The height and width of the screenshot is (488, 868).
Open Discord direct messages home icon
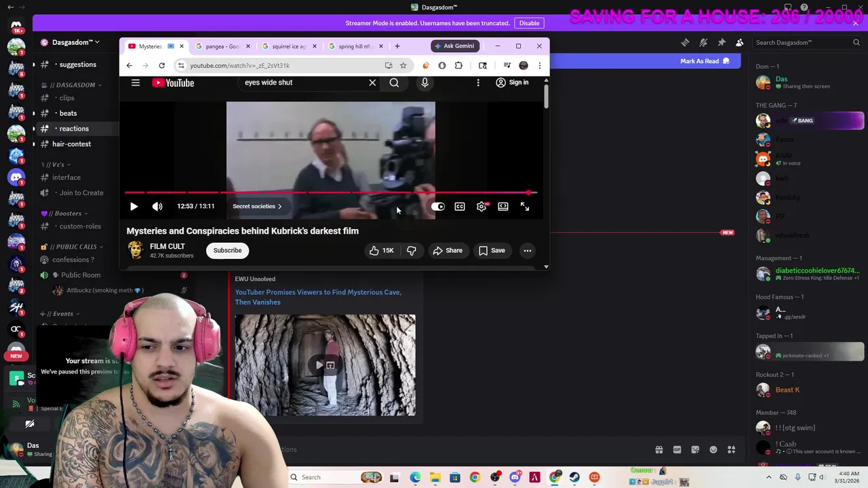pos(16,26)
